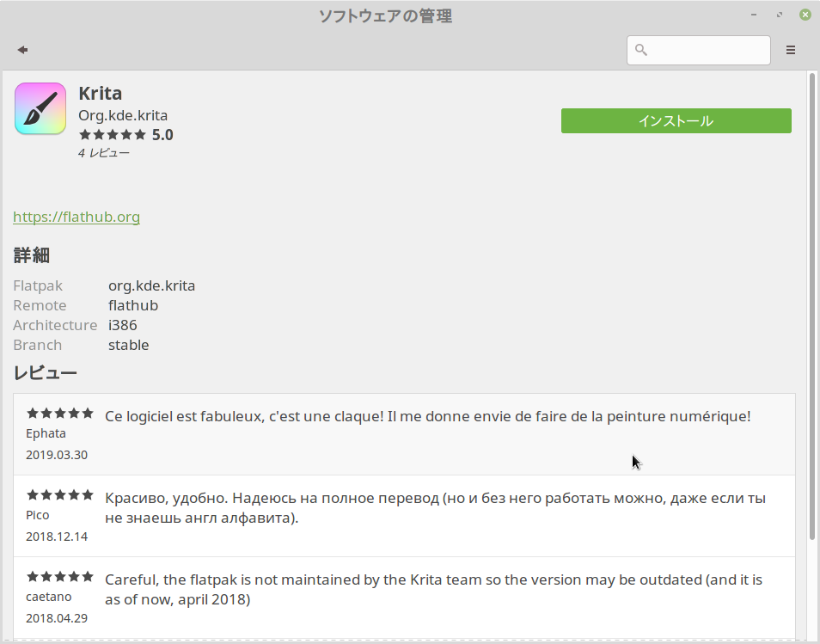Click reviewer name Pico

point(38,515)
